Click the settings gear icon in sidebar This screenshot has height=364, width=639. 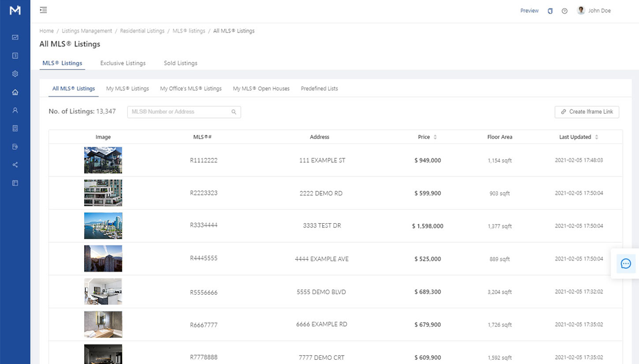click(15, 74)
